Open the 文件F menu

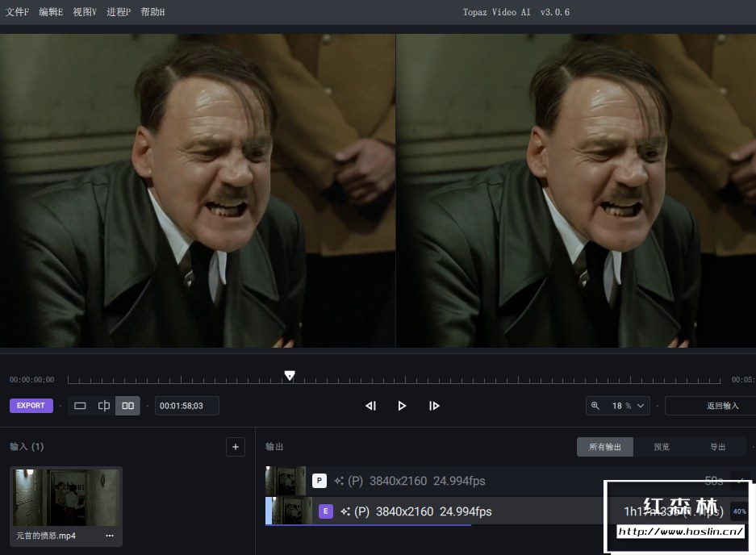point(18,12)
